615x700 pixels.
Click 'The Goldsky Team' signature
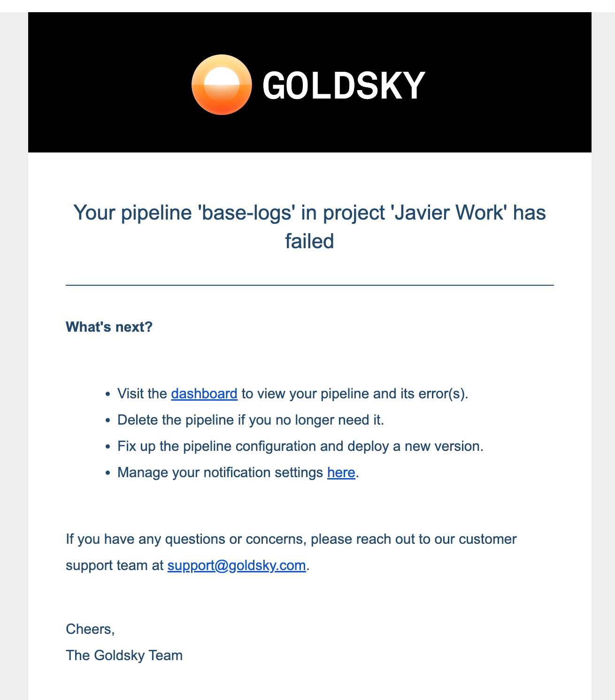tap(124, 655)
